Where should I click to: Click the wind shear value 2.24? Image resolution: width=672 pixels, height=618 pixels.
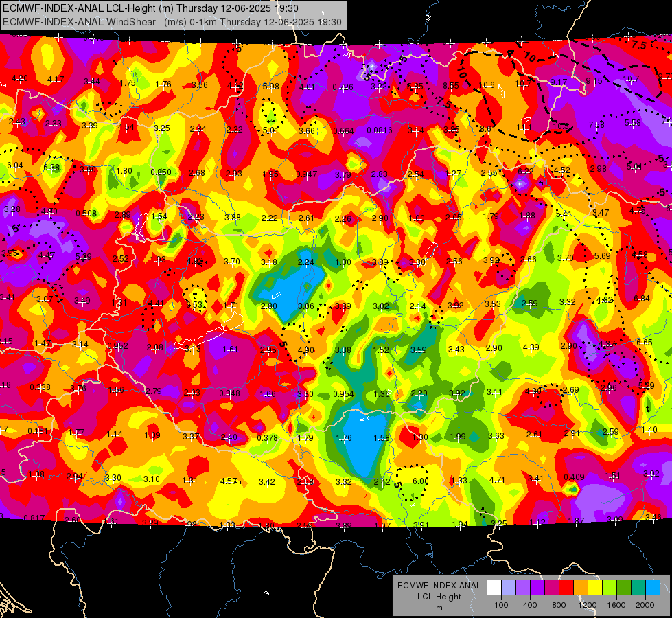point(306,262)
